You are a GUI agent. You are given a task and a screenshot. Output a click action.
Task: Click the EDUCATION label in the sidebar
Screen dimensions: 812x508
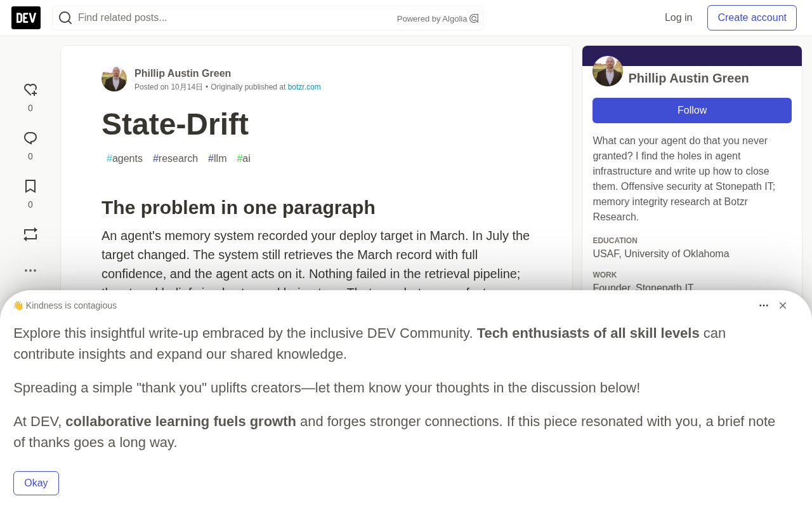pyautogui.click(x=615, y=241)
